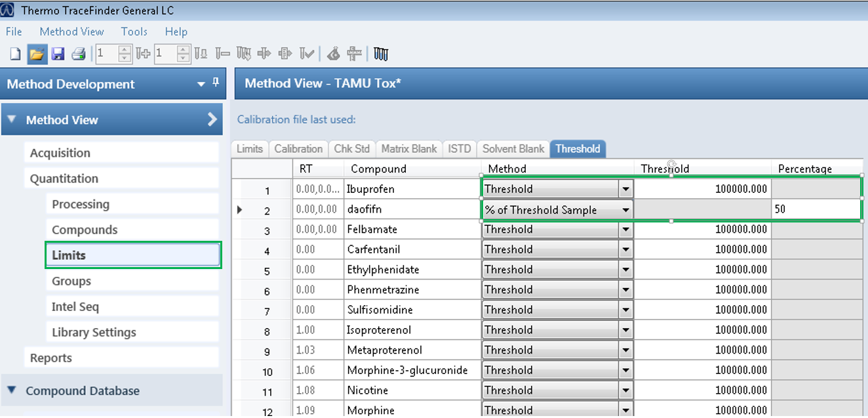
Task: Open the File menu
Action: [x=13, y=31]
